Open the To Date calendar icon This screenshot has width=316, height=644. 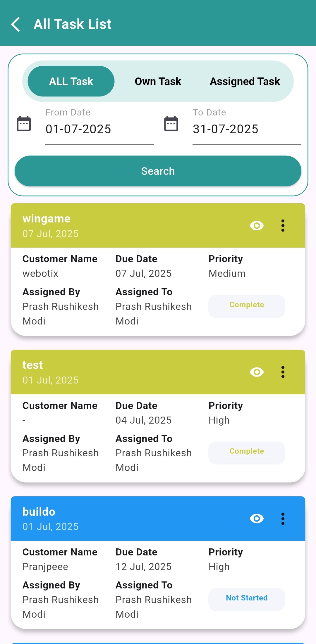[x=171, y=124]
